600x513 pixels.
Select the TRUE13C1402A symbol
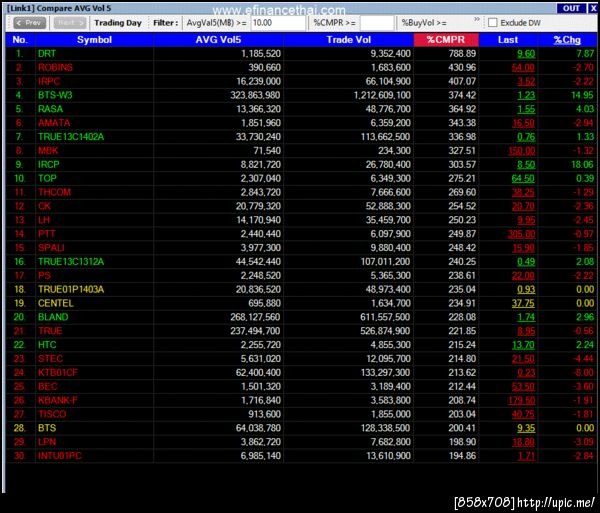tap(71, 137)
